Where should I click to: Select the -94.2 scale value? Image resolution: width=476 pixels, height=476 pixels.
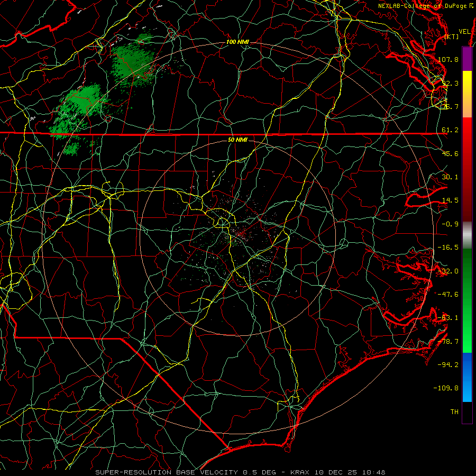(448, 364)
